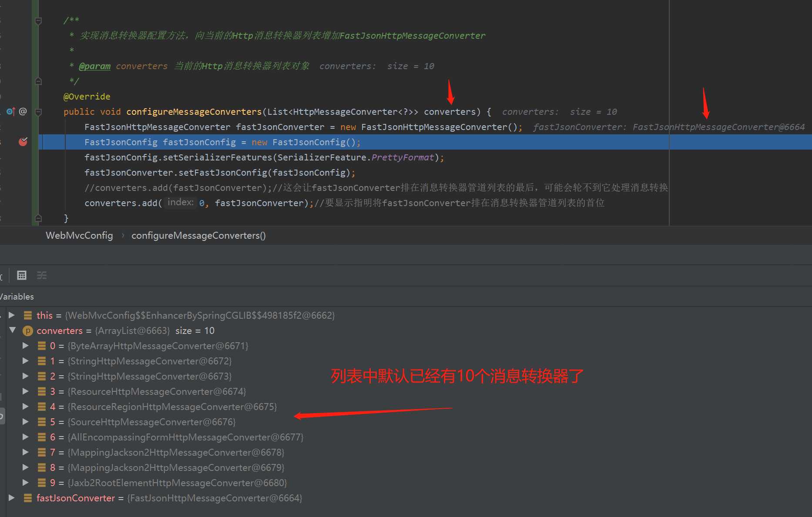Collapse the configureMessageConverters method fold
Screen dimensions: 812x517
(x=38, y=112)
